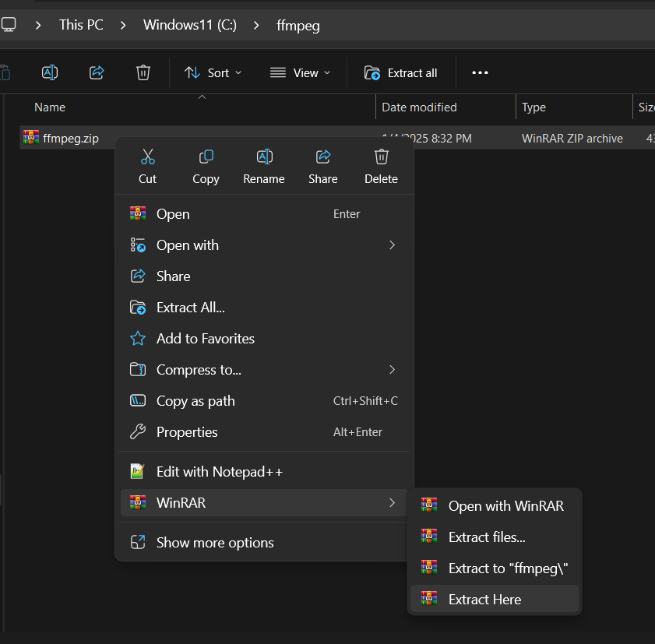Expand the Compress to... submenu arrow

tap(392, 370)
